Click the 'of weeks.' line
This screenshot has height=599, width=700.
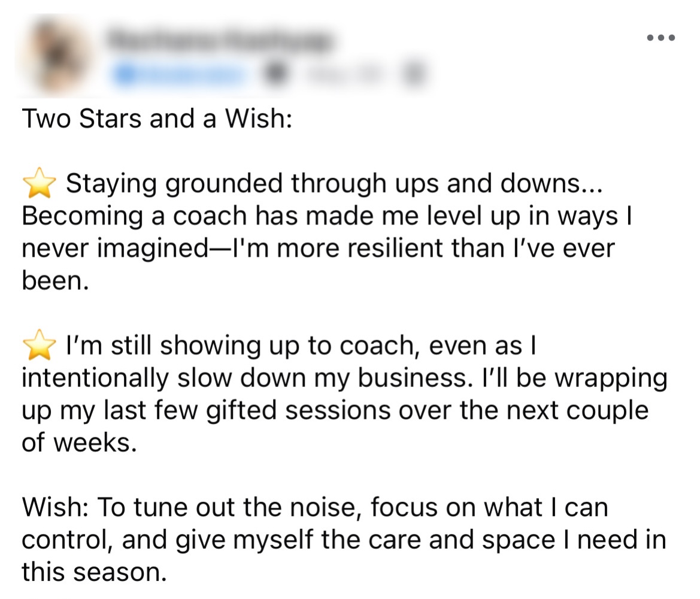pos(79,443)
